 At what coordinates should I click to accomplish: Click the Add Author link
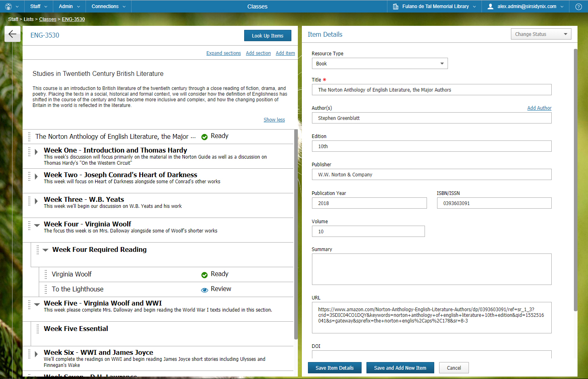pos(539,108)
